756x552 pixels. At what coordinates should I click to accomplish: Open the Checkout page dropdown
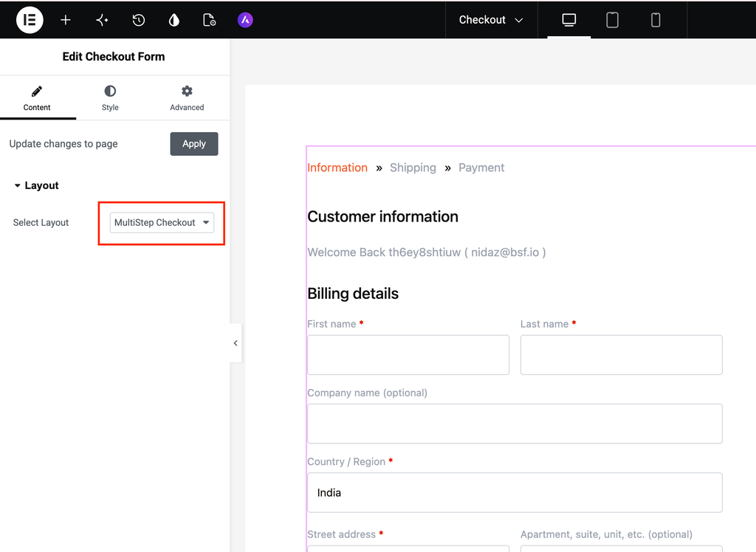point(491,20)
